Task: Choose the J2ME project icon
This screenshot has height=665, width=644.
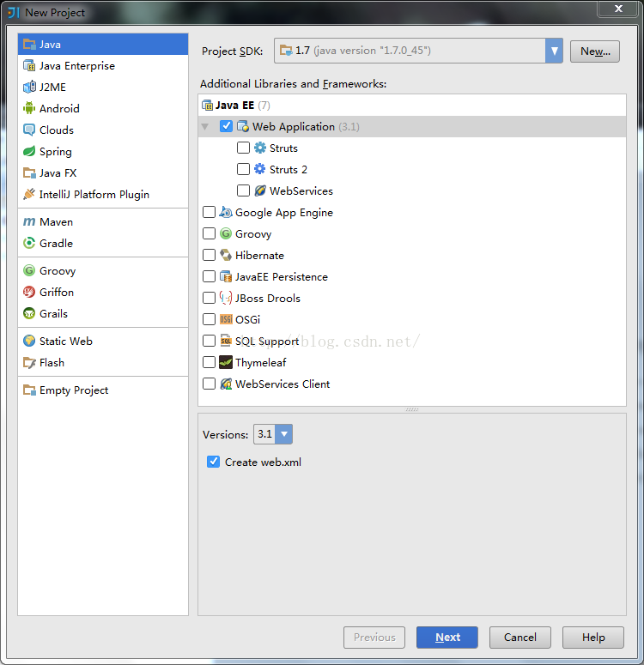Action: tap(29, 87)
